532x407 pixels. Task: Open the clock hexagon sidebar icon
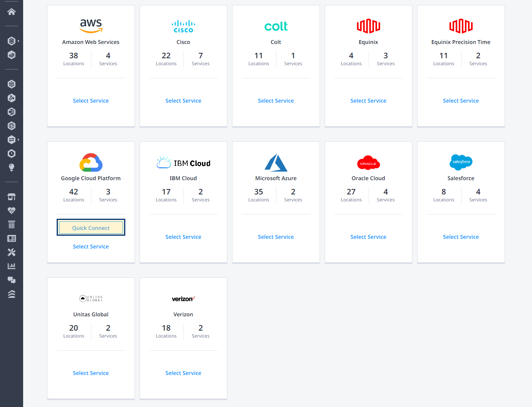coord(12,154)
